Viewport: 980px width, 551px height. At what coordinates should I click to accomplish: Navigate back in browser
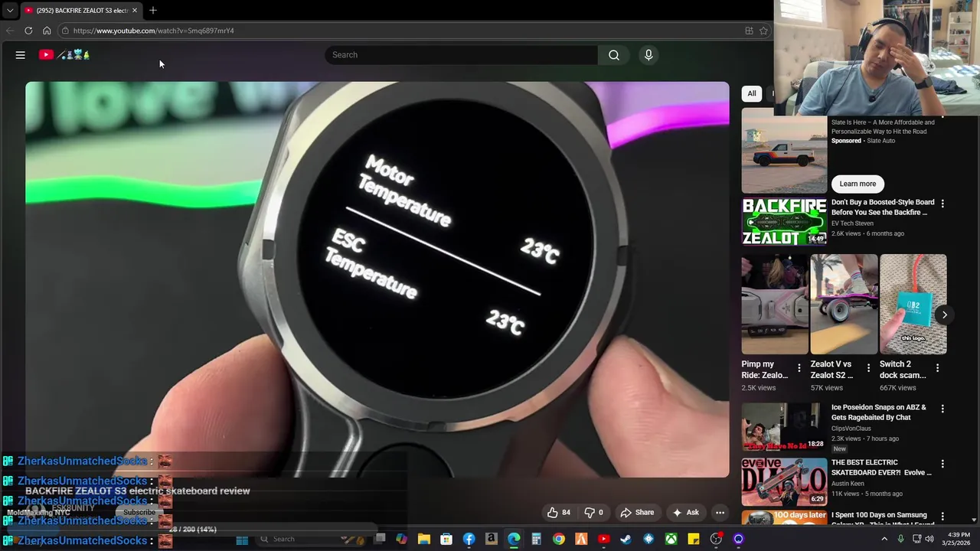coord(10,31)
